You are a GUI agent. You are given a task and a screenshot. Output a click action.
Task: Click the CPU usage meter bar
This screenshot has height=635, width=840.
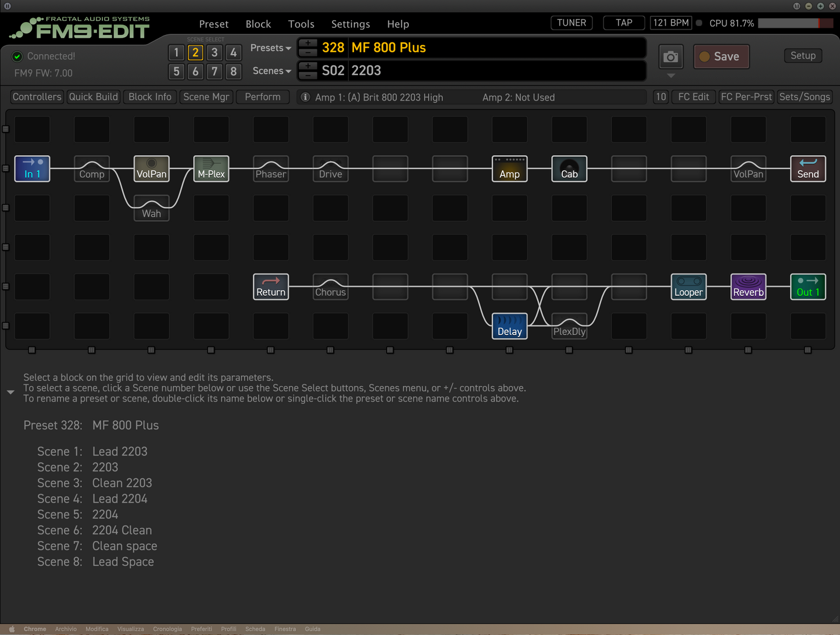[x=795, y=23]
